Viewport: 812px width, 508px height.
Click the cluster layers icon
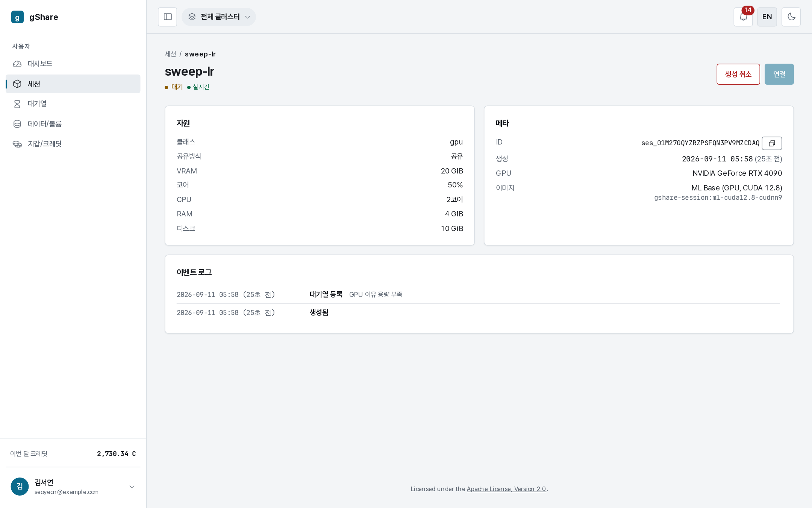tap(192, 17)
